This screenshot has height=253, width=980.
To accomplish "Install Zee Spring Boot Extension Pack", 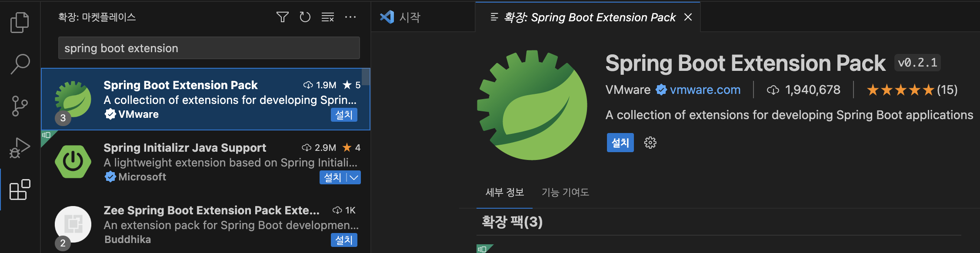I will (x=344, y=240).
